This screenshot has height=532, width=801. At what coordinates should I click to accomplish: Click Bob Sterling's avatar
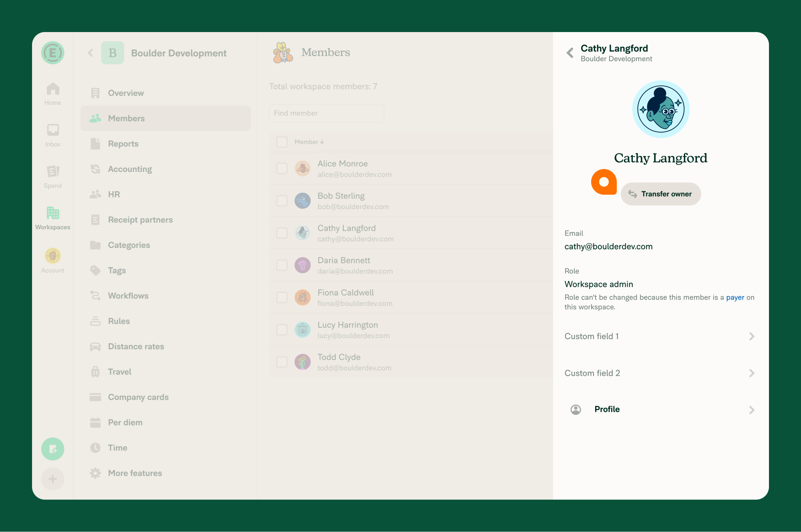[x=302, y=201]
